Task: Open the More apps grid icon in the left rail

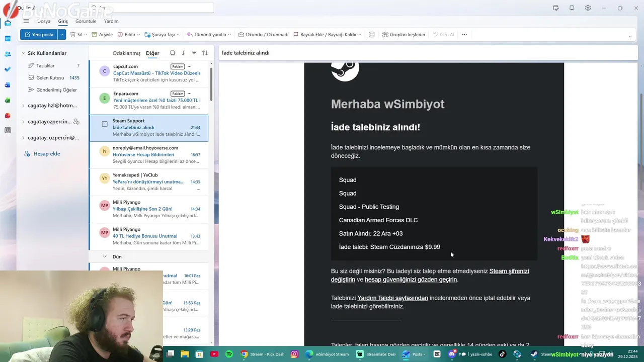Action: coord(8,130)
